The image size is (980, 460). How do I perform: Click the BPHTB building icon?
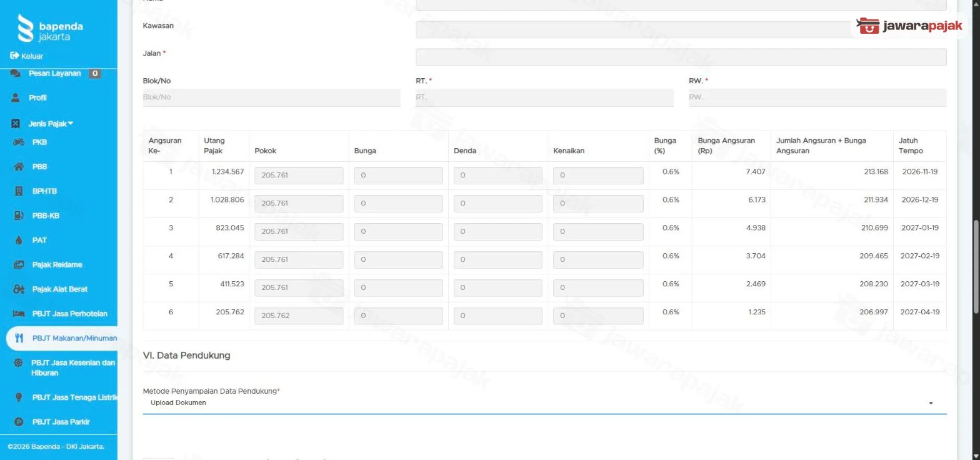[x=19, y=191]
